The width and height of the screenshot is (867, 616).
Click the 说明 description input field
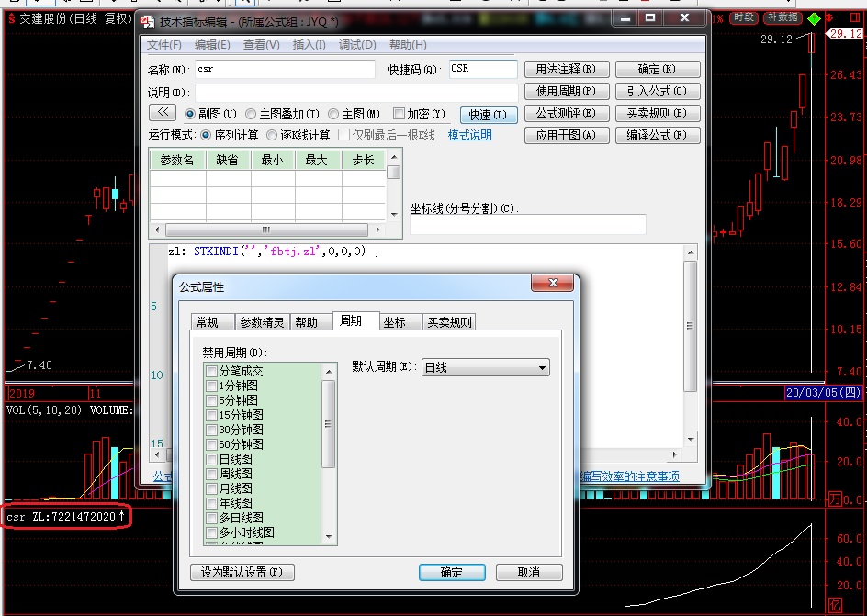[x=356, y=92]
